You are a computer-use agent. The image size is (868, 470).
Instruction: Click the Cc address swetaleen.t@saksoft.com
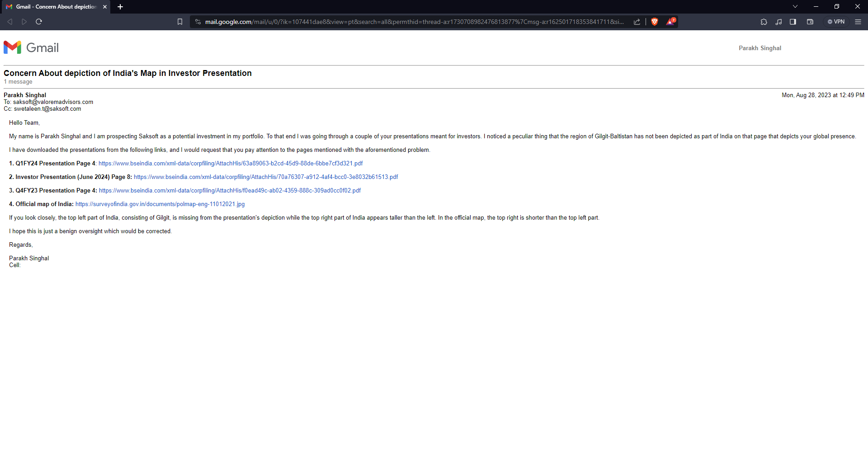(47, 109)
